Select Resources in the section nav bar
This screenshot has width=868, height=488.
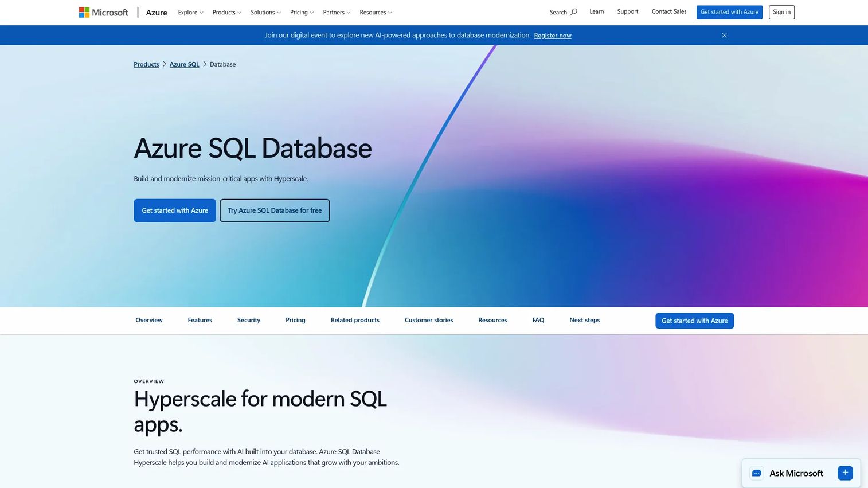click(x=492, y=320)
